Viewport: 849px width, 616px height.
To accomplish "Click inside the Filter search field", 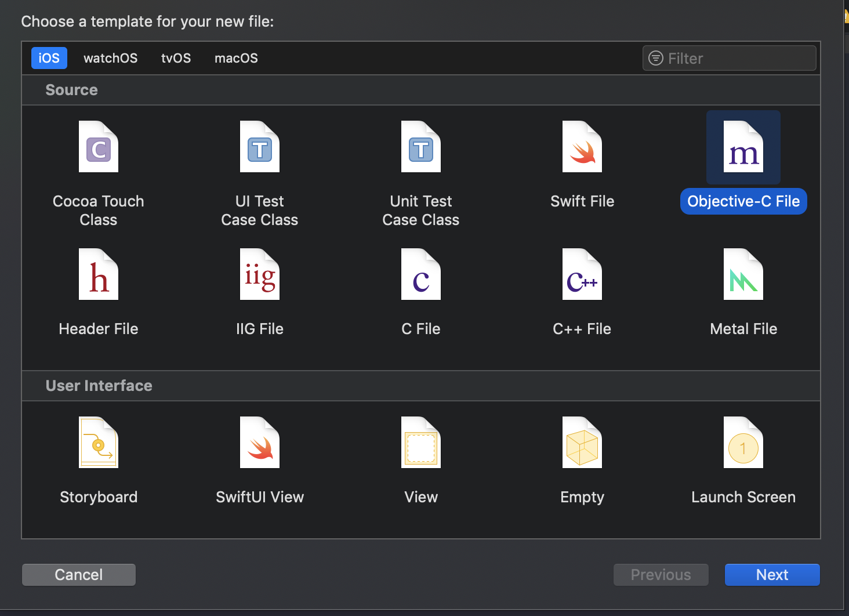I will pos(729,58).
